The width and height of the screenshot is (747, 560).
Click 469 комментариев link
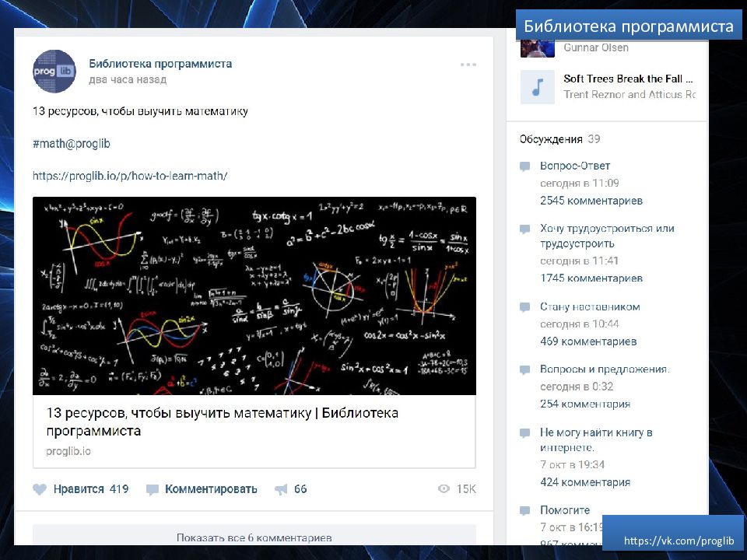[x=588, y=341]
